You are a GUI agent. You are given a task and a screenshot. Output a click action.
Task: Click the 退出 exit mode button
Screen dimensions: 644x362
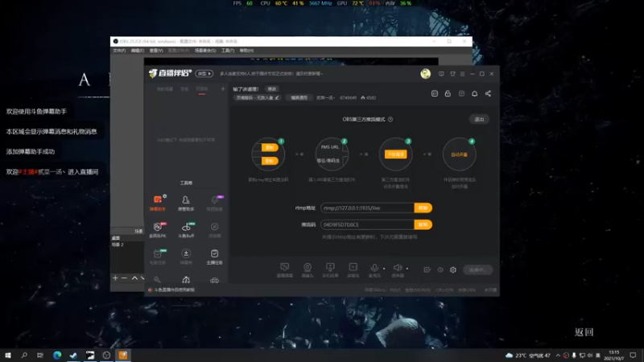tap(479, 119)
